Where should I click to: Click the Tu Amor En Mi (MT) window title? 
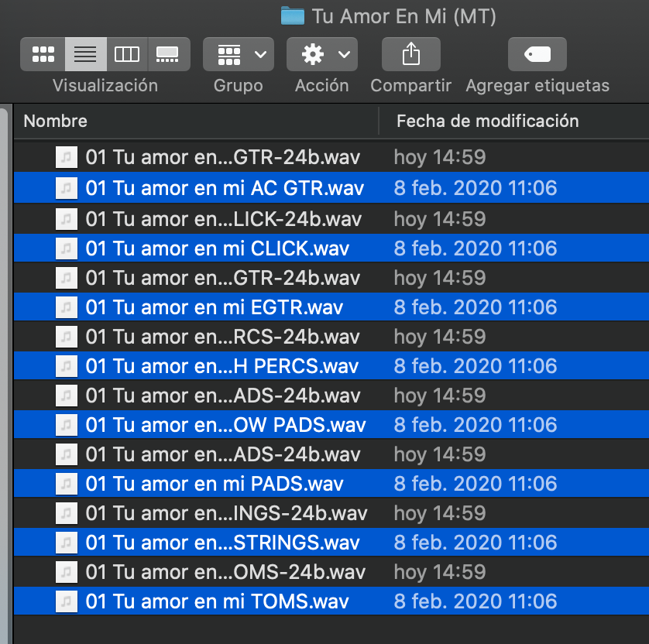(x=404, y=16)
